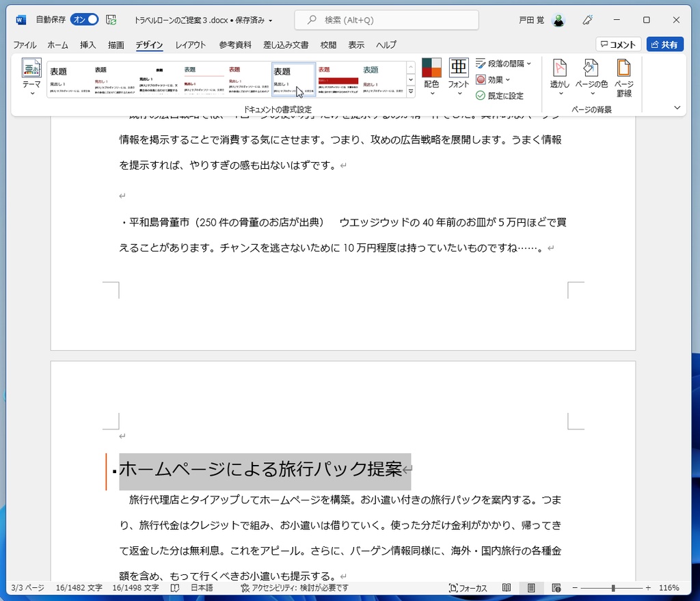Expand the style set gallery more button

pos(411,92)
